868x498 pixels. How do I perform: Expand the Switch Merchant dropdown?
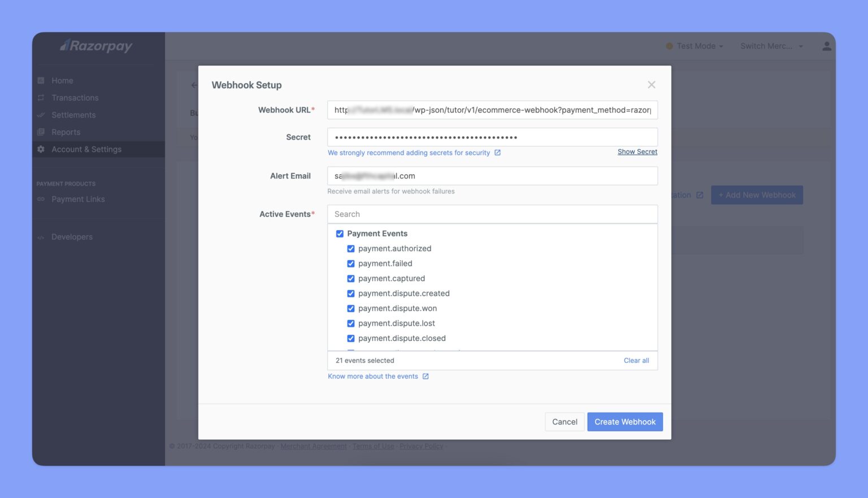(771, 46)
